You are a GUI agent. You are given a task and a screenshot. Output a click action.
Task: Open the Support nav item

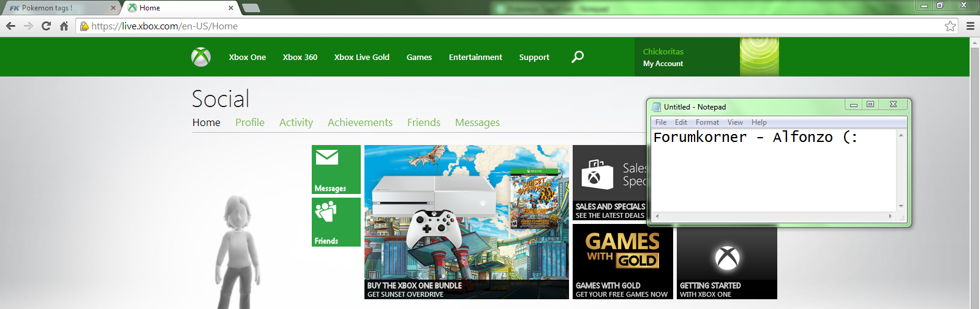pyautogui.click(x=534, y=57)
